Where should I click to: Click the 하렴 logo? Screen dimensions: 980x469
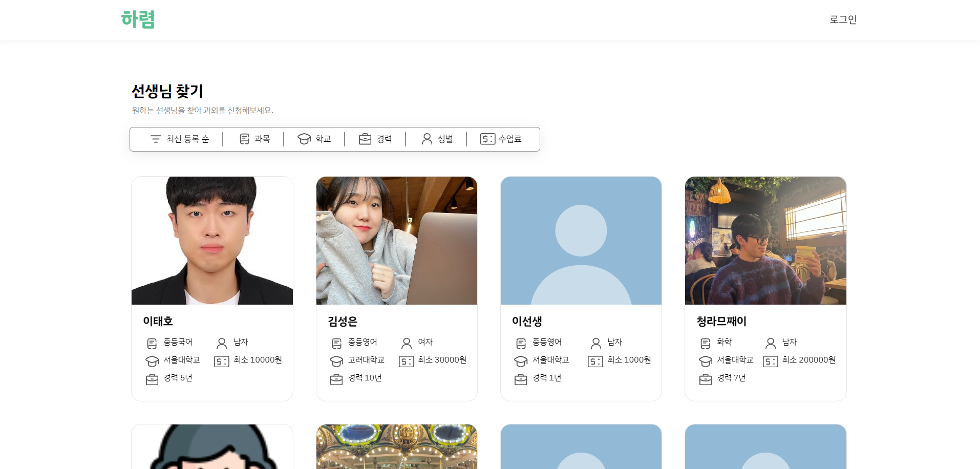pos(138,19)
